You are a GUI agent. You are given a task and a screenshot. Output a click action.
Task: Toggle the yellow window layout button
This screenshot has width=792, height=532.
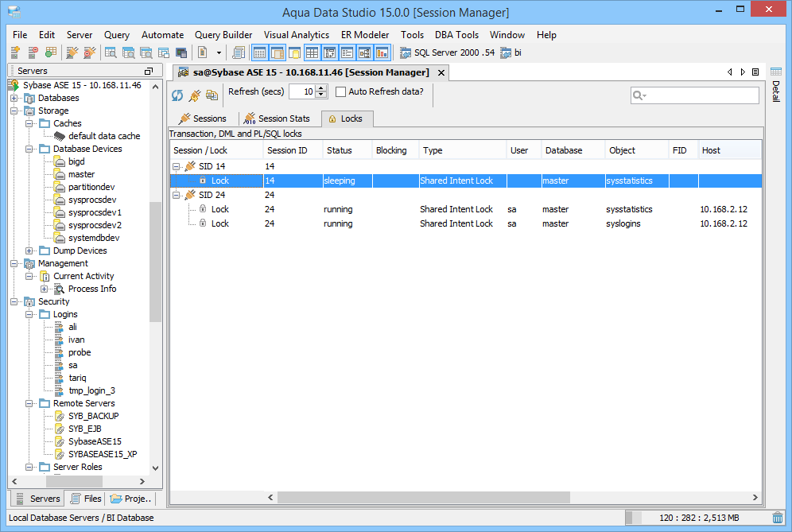click(x=294, y=52)
